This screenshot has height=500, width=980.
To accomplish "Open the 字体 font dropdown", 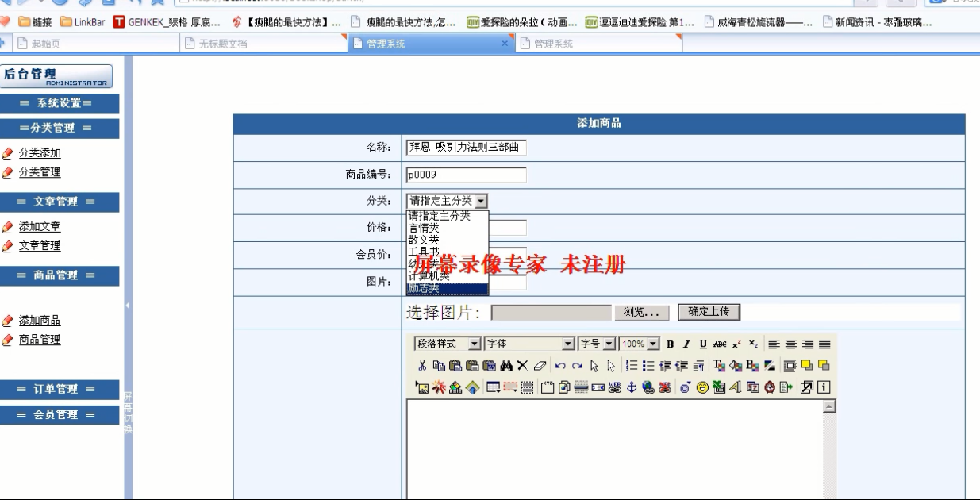I will [x=530, y=344].
